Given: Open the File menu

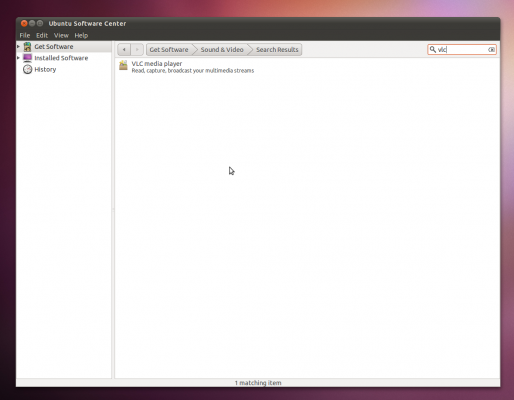Looking at the screenshot, I should pos(25,35).
